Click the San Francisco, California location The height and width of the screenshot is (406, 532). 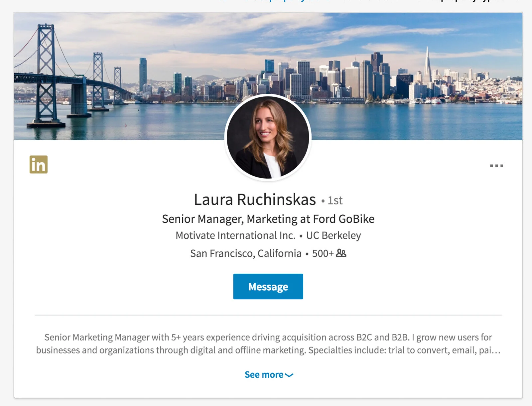[246, 253]
